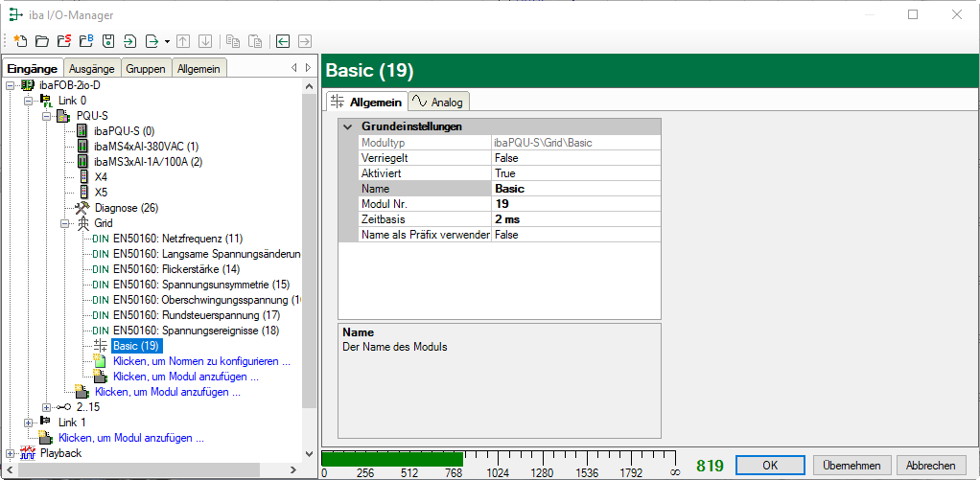980x480 pixels.
Task: Click the green left arrow back icon
Action: [x=283, y=41]
